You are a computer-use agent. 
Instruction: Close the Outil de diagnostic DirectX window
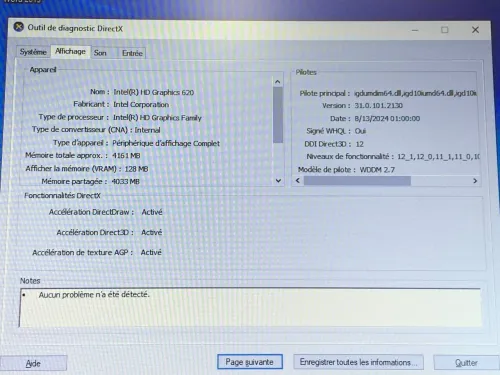(475, 30)
